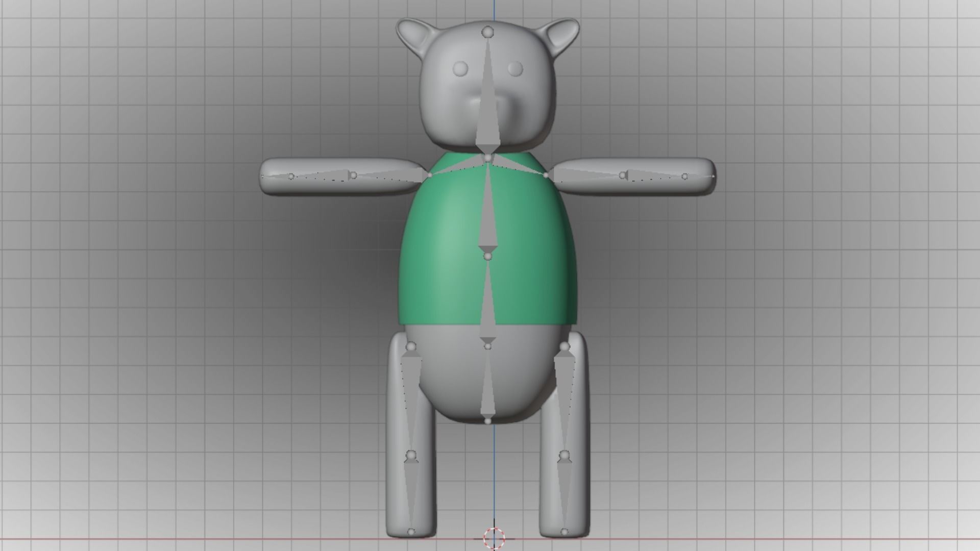980x551 pixels.
Task: Select the chest bone in the green shirt's upper half
Action: pyautogui.click(x=488, y=214)
